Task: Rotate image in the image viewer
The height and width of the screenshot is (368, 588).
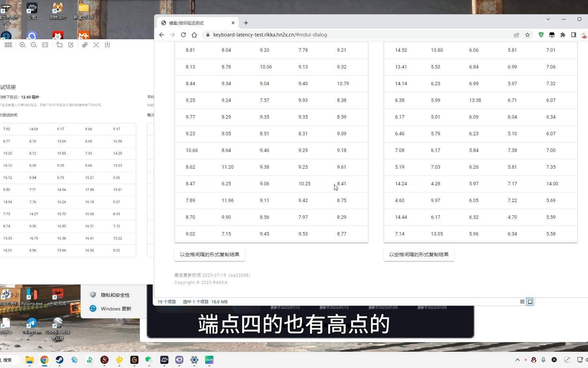Action: tap(60, 45)
